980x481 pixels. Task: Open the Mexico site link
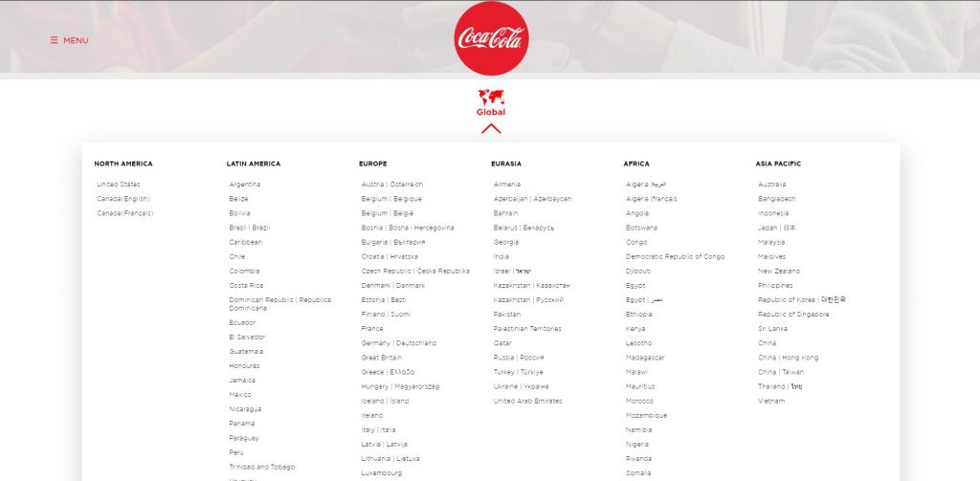(x=240, y=395)
